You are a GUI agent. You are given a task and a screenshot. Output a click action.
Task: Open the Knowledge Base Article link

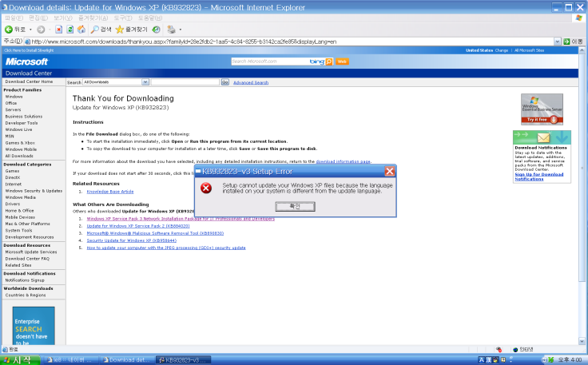(110, 192)
